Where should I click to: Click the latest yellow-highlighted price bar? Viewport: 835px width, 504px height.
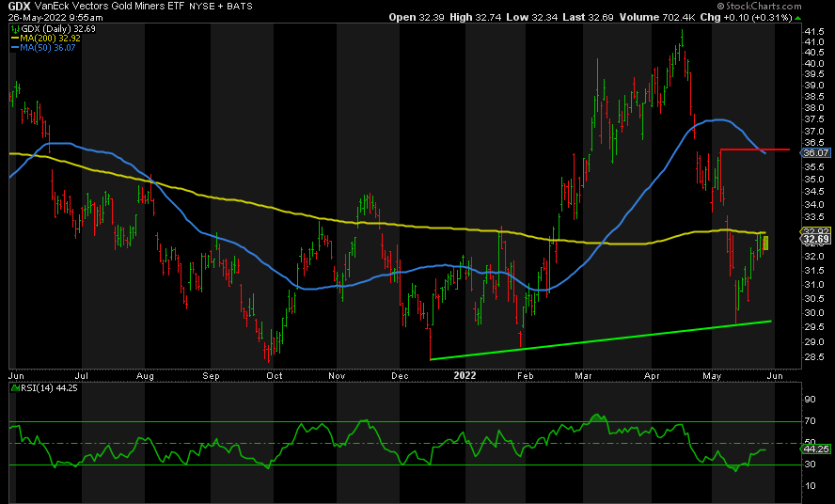765,243
